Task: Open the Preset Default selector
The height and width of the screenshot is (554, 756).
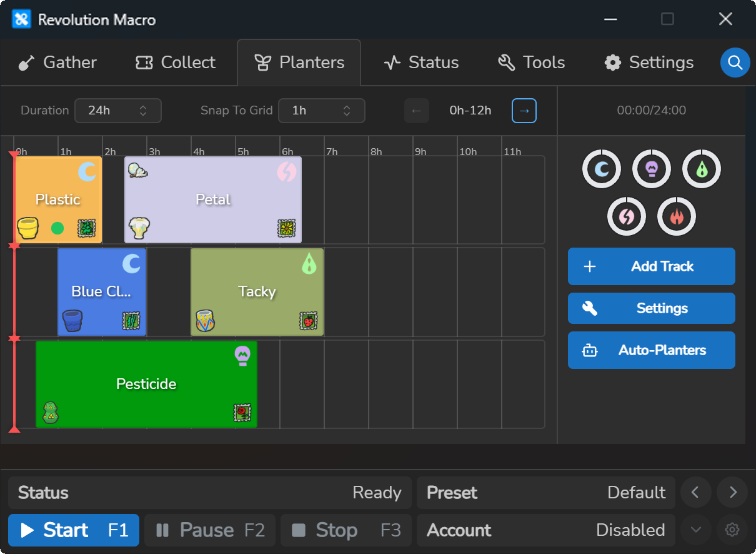Action: pos(546,493)
